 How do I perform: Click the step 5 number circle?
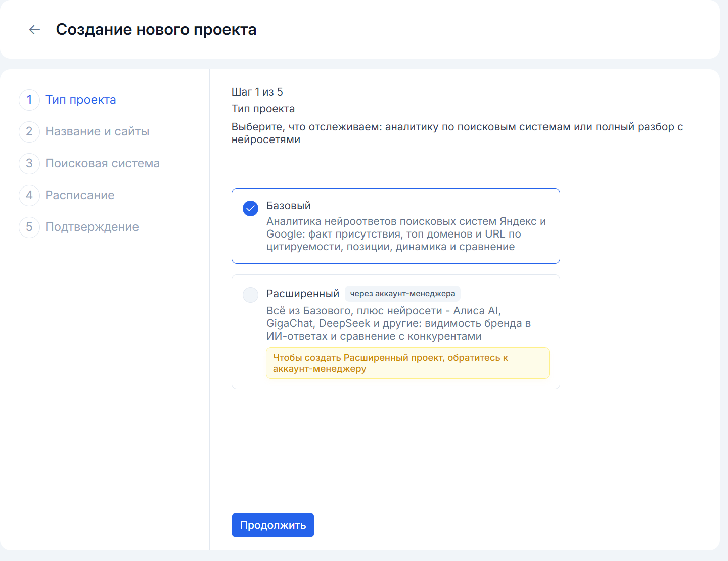(29, 227)
